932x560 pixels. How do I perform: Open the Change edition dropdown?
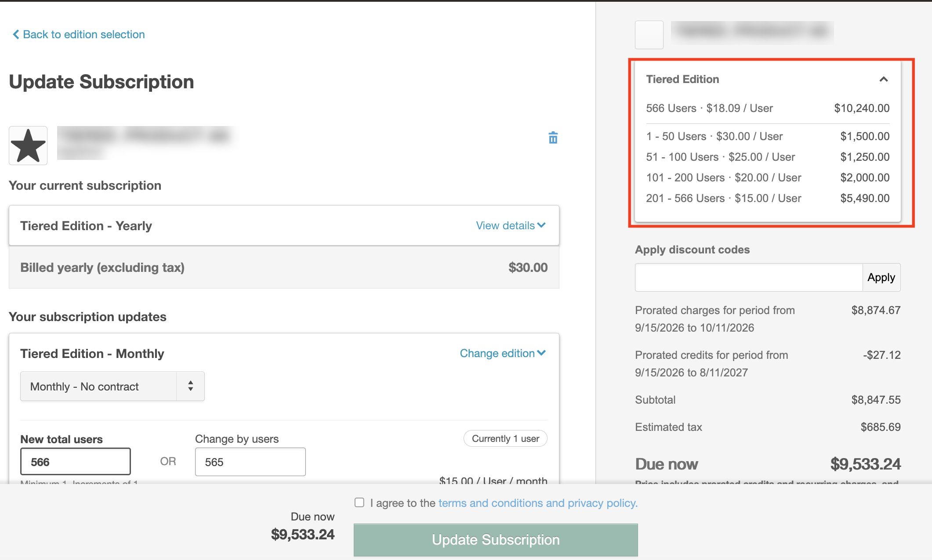coord(503,353)
